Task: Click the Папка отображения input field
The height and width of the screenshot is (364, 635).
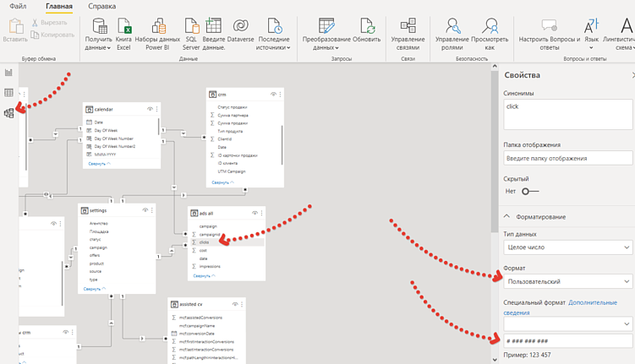Action: coord(567,158)
